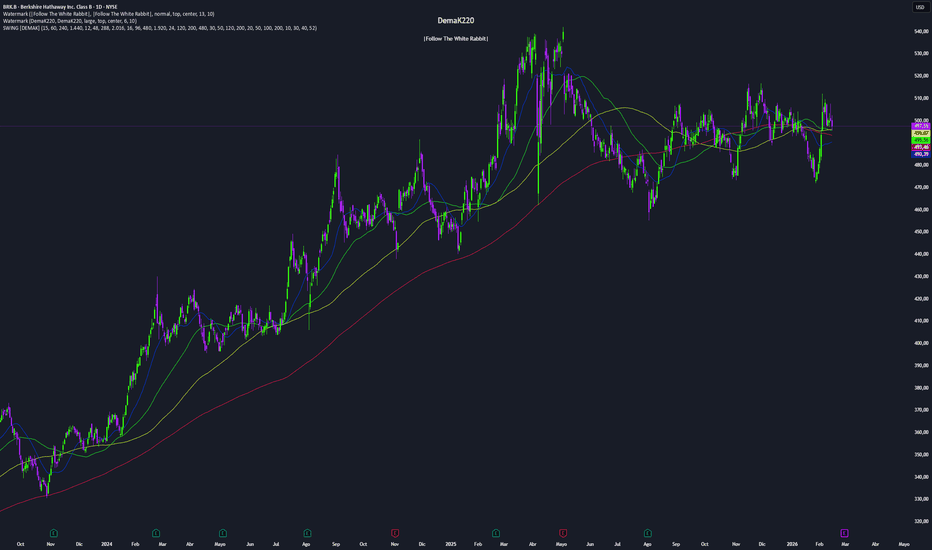Click the green earnings marker above Ago 2025

[649, 532]
